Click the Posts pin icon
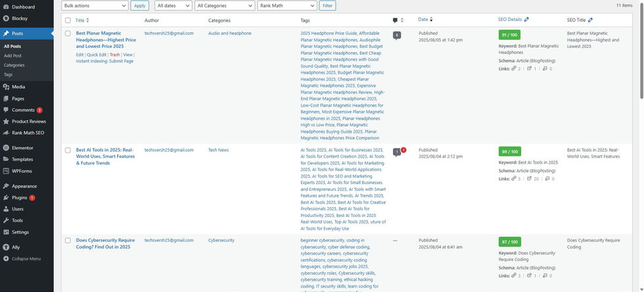 [6, 34]
